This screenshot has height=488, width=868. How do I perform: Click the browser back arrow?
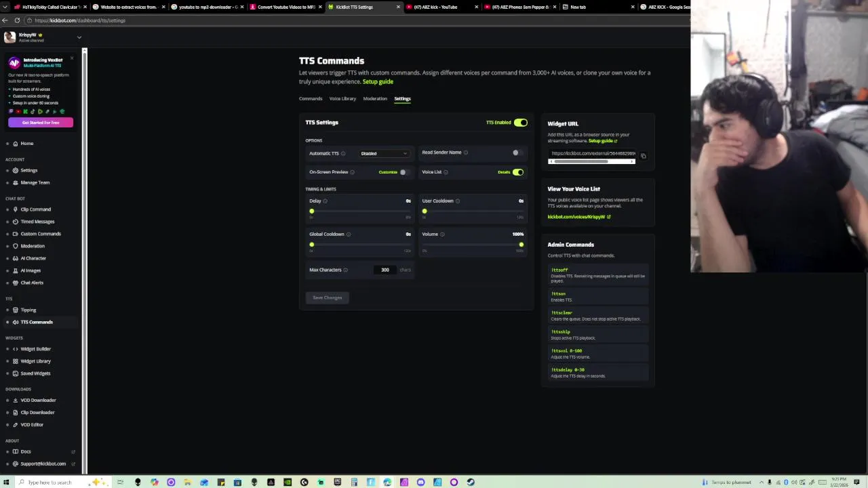coord(5,20)
